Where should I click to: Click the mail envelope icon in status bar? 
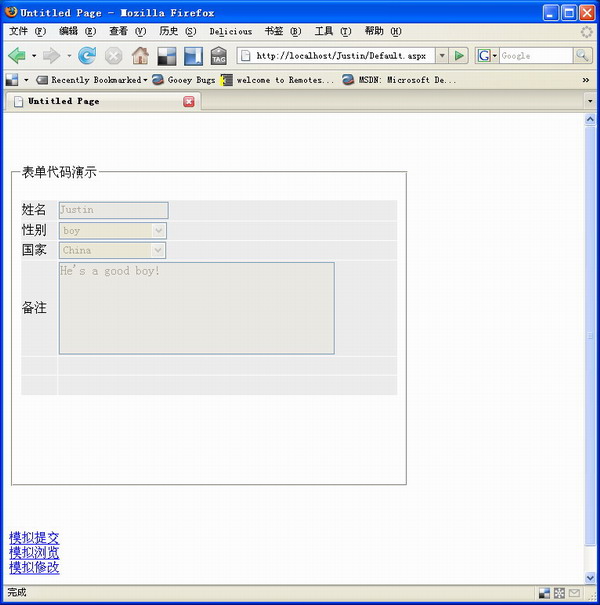[x=575, y=593]
